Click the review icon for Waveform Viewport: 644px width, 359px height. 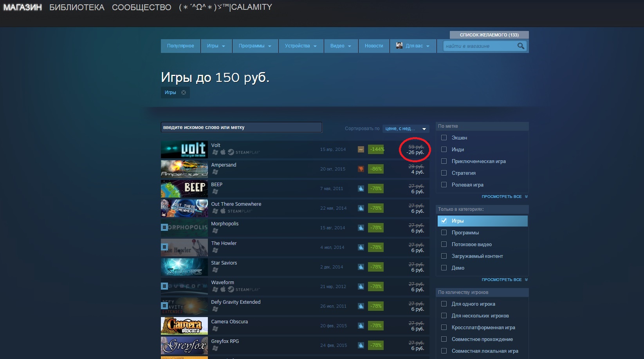pyautogui.click(x=361, y=286)
